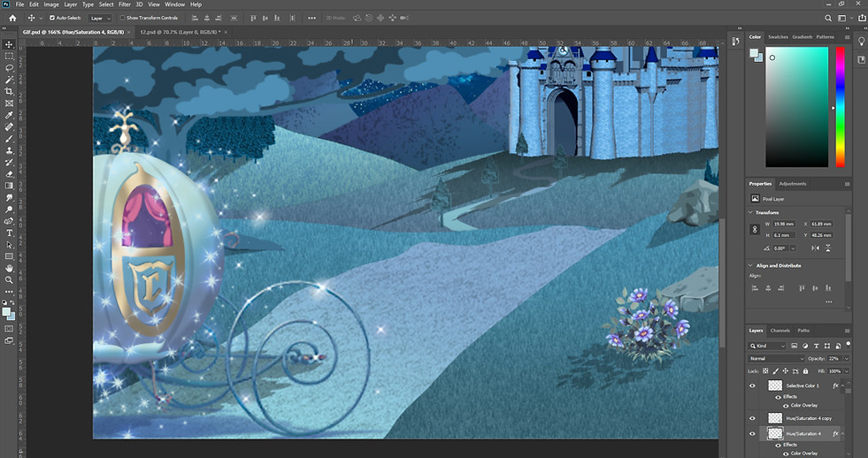
Task: Select the Horizontal Type tool
Action: pyautogui.click(x=9, y=233)
